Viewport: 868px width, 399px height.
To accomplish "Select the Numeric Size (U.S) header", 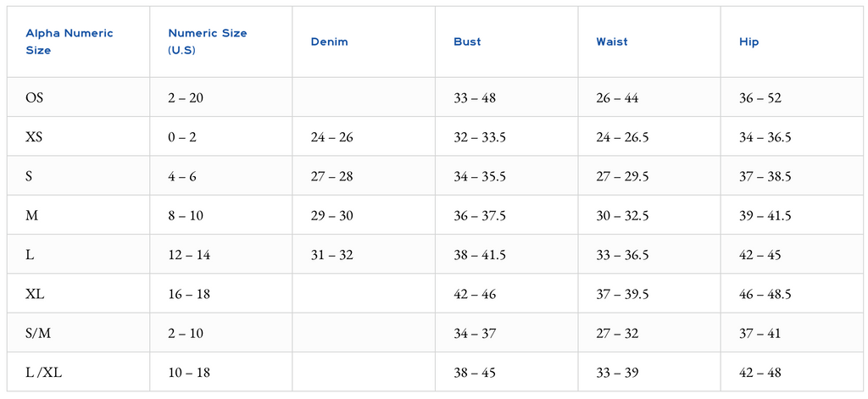I will click(x=208, y=42).
